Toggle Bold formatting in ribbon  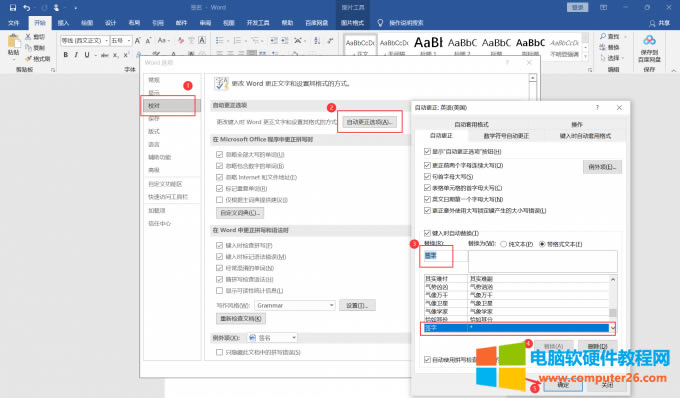(65, 55)
